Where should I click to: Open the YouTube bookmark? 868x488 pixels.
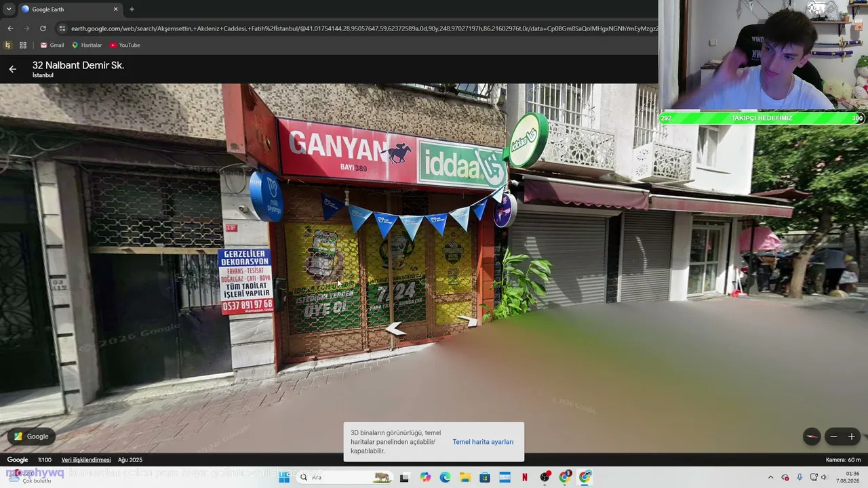(x=125, y=45)
